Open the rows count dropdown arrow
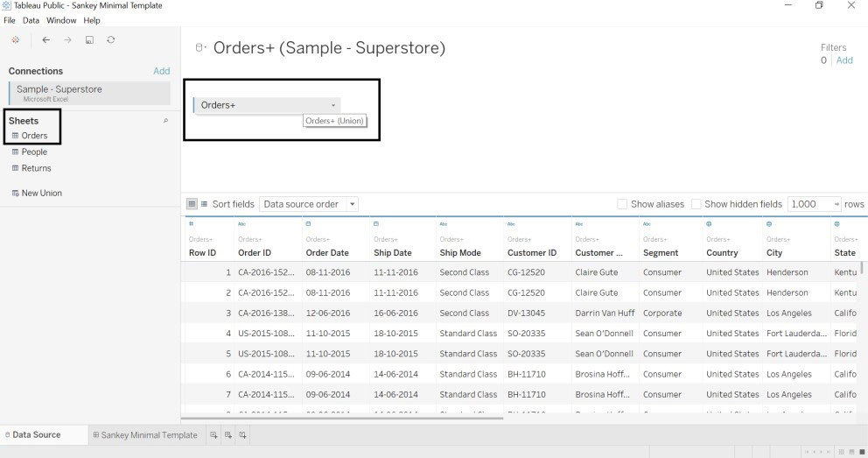 click(x=836, y=204)
